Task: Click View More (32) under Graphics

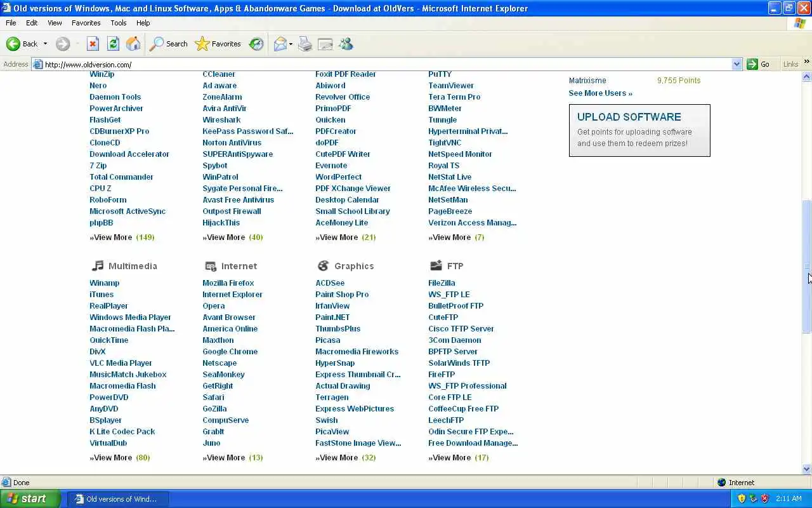Action: [x=346, y=458]
